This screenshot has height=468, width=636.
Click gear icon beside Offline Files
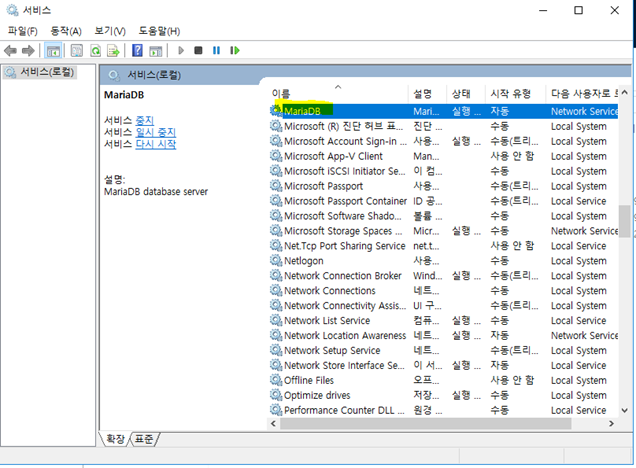click(x=276, y=380)
